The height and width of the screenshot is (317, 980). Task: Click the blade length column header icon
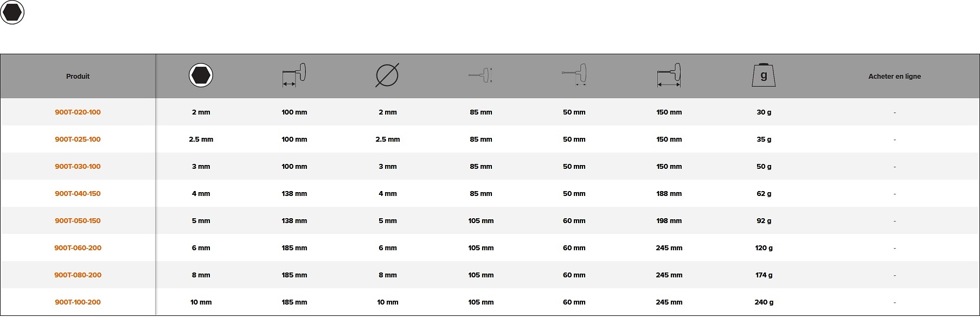[294, 75]
